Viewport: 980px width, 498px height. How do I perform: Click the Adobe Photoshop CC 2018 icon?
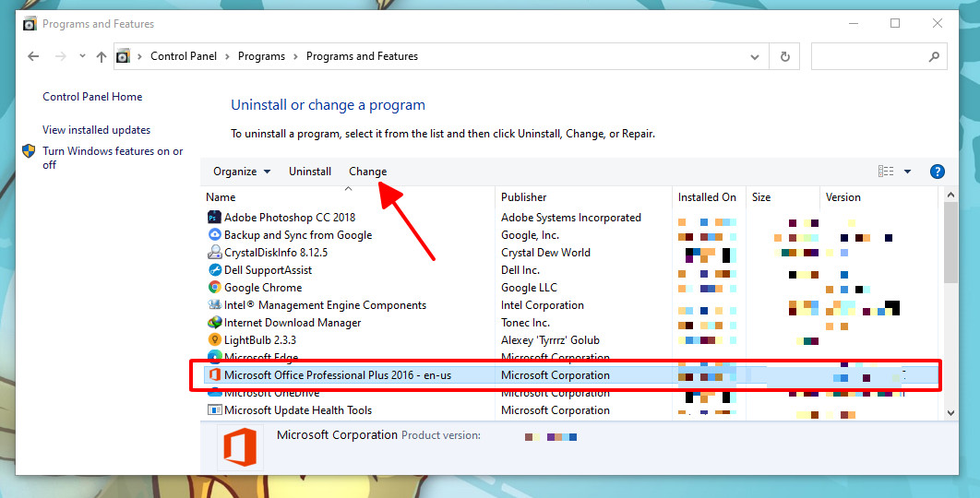[214, 218]
